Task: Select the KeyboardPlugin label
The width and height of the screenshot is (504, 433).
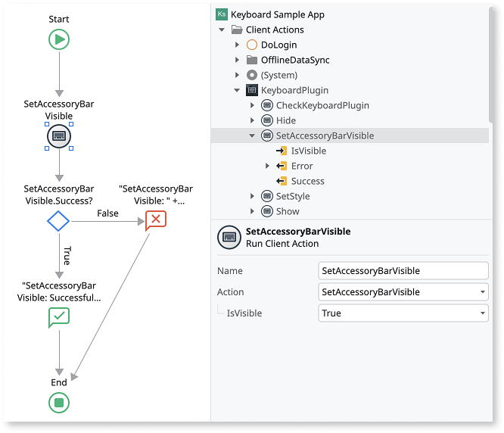Action: pos(294,90)
